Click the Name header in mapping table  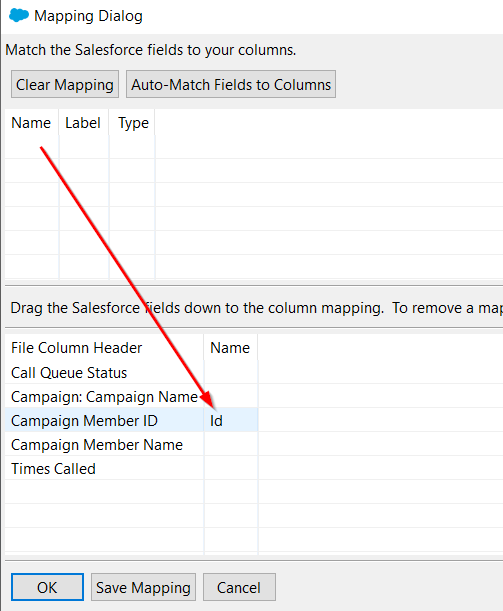(x=230, y=348)
